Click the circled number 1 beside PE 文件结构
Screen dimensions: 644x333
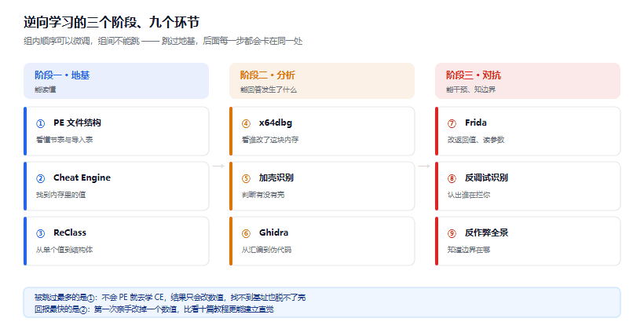[x=40, y=123]
